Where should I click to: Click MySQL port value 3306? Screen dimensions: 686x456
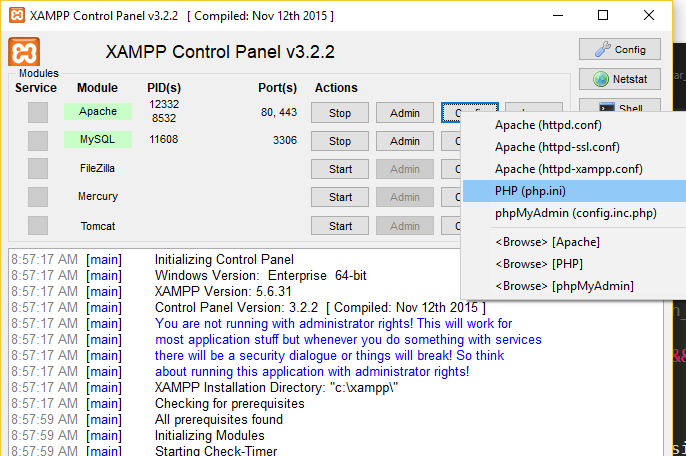(285, 140)
